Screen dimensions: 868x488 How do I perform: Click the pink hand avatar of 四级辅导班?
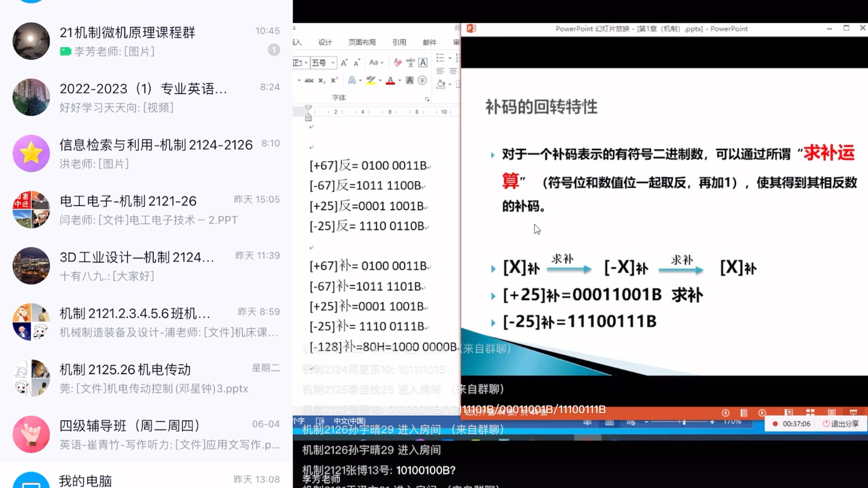31,434
